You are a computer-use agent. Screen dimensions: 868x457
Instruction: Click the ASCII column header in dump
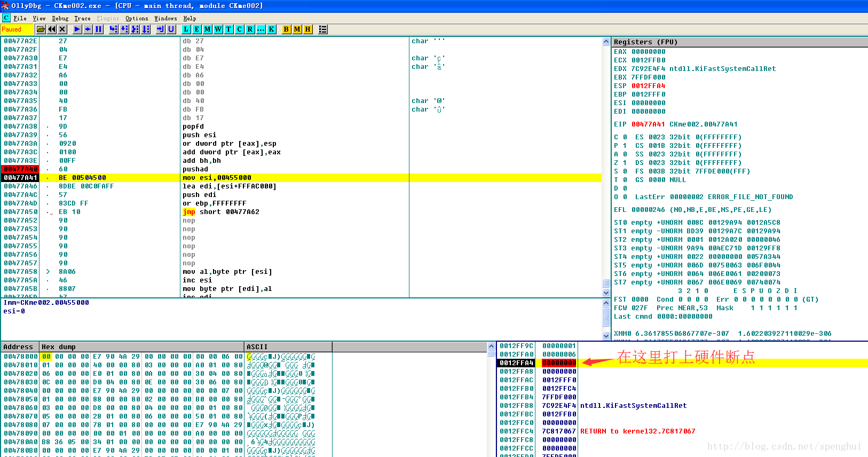(288, 347)
